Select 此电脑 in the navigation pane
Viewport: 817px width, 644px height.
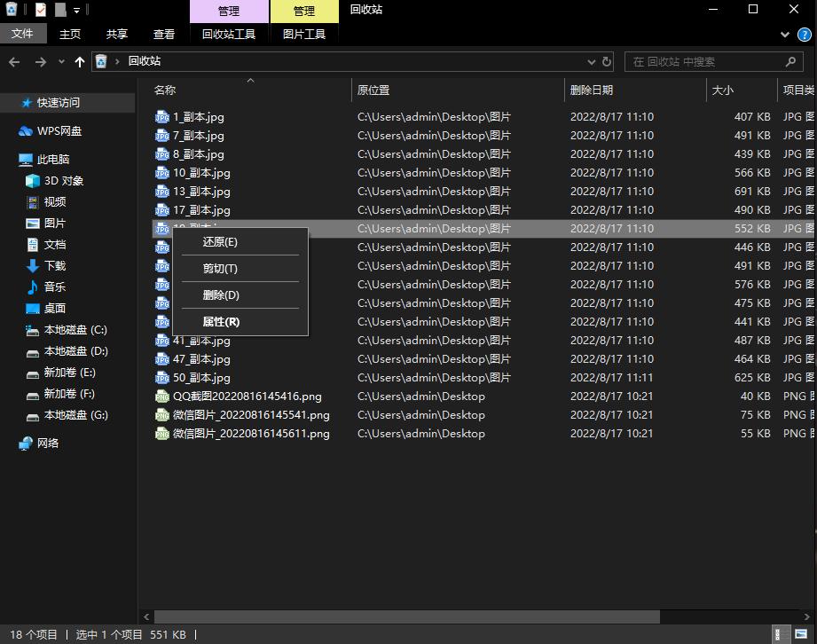click(52, 159)
